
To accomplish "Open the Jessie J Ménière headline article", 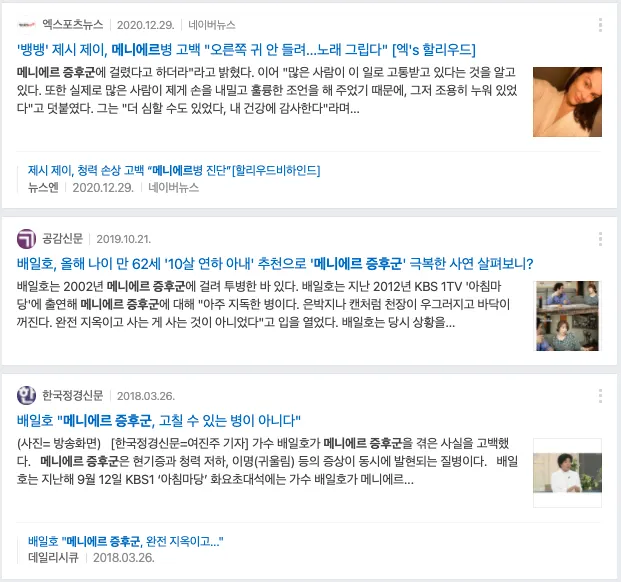I will click(246, 49).
